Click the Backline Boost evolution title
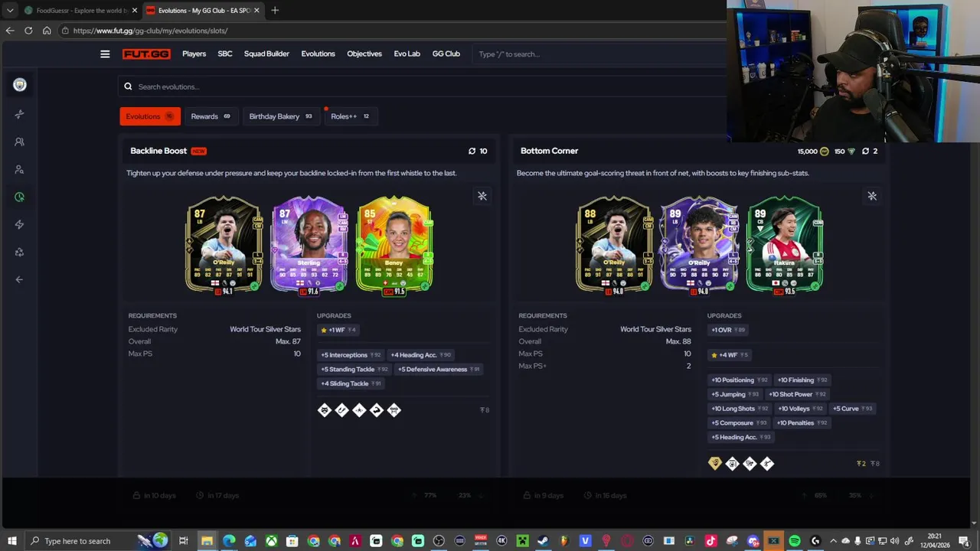 click(158, 151)
